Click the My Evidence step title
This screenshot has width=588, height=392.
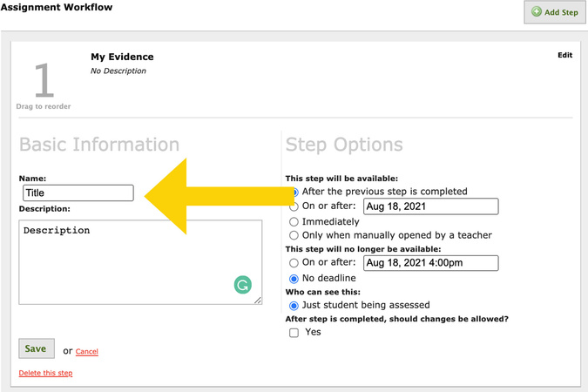pyautogui.click(x=122, y=57)
